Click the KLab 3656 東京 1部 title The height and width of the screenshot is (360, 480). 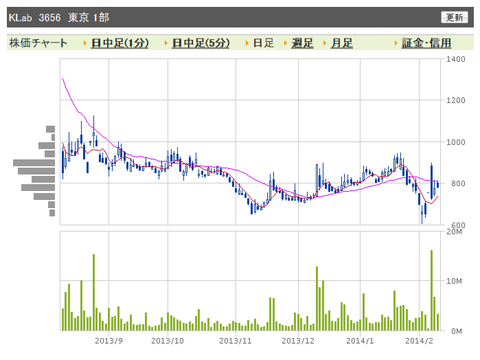click(59, 17)
